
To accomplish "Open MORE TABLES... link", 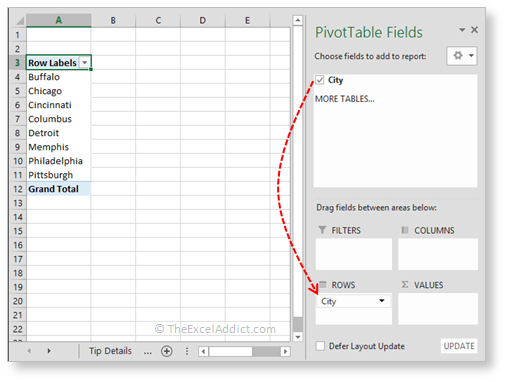I will coord(345,99).
